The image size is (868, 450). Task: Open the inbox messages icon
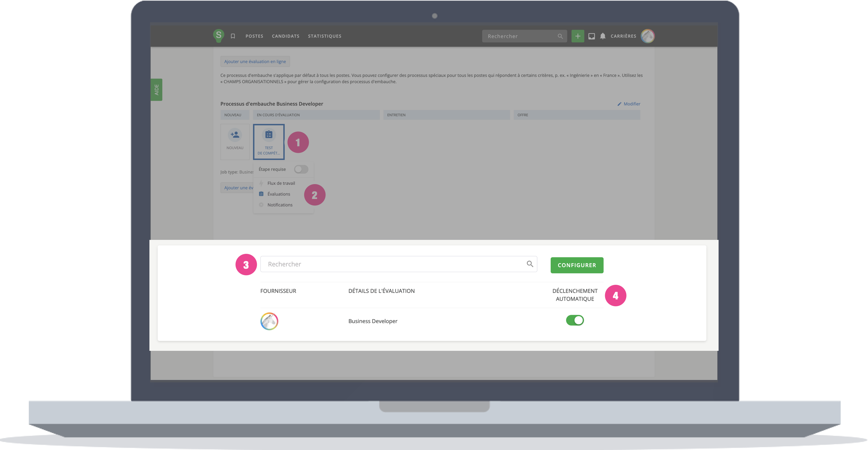click(591, 36)
